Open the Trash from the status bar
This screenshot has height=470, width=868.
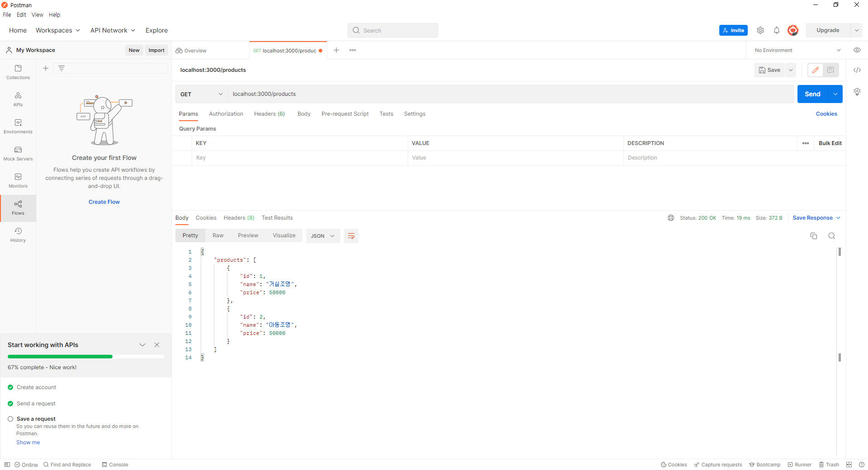(x=829, y=465)
